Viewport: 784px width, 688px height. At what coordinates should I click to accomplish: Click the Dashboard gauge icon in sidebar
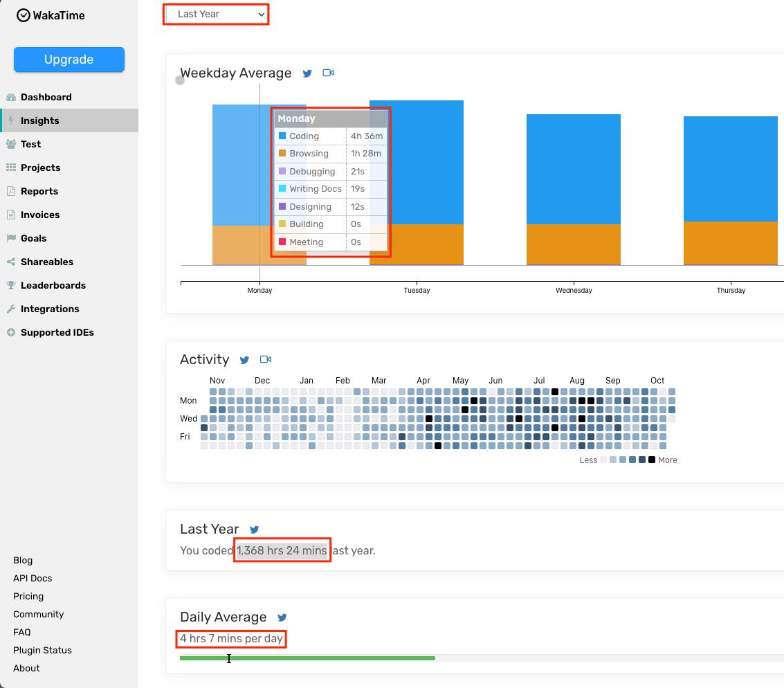[x=11, y=97]
